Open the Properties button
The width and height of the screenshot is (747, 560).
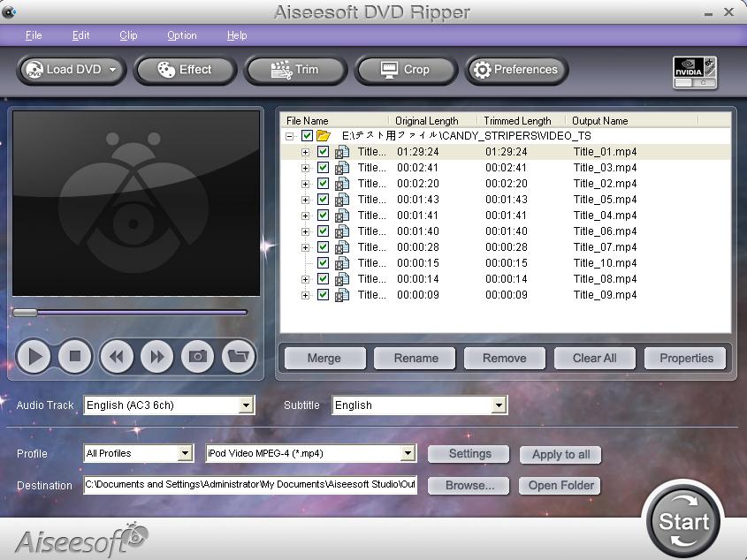tap(685, 358)
